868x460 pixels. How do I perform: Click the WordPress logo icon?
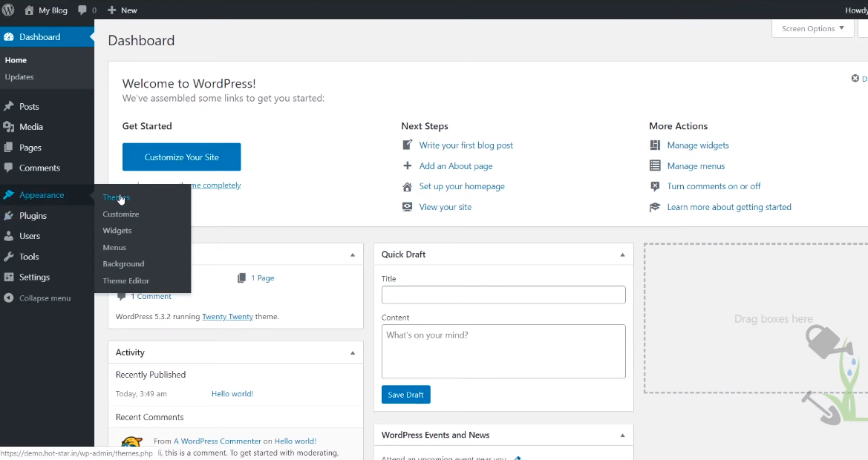tap(8, 10)
